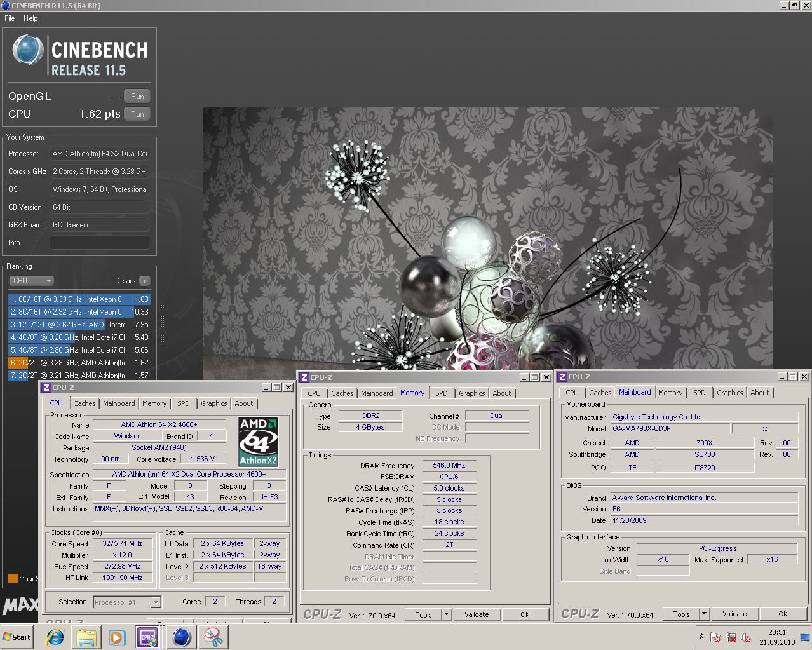Image resolution: width=812 pixels, height=650 pixels.
Task: Click motherboard model GA-MA790X-UD3P
Action: pyautogui.click(x=670, y=428)
